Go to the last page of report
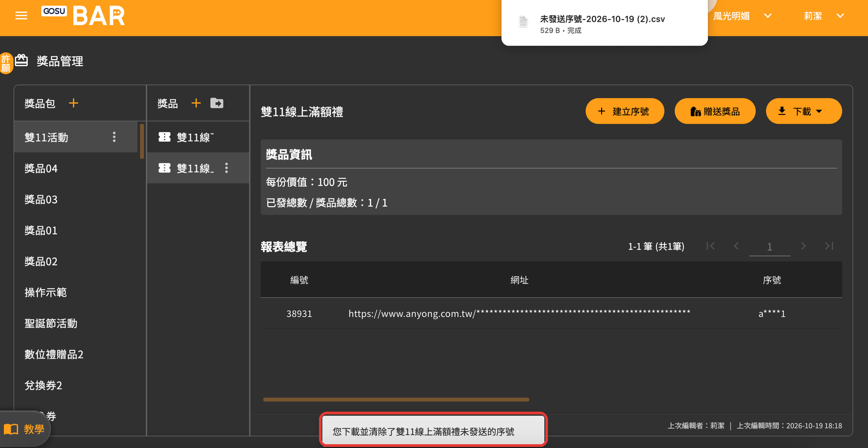868x448 pixels. (x=829, y=246)
